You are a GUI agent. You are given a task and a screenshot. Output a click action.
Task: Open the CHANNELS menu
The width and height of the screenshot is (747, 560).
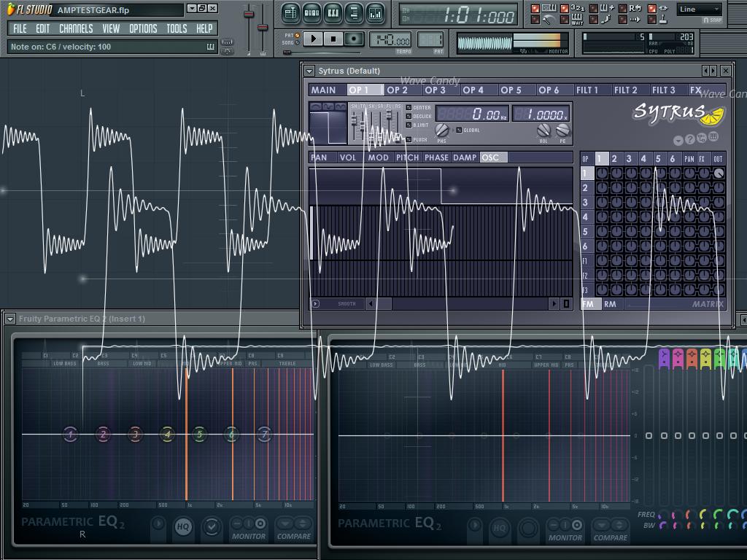click(76, 28)
